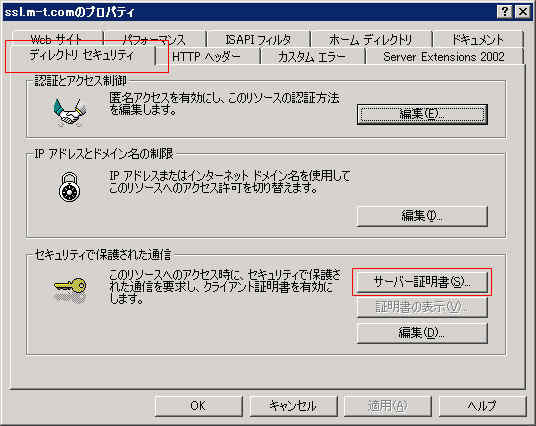Open the Web サイト tab
Screen dimensions: 536x426
point(56,39)
